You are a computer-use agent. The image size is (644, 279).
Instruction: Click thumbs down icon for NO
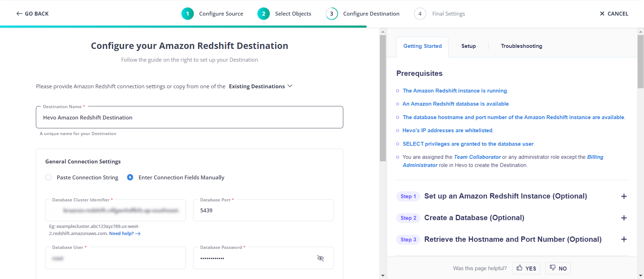point(553,268)
